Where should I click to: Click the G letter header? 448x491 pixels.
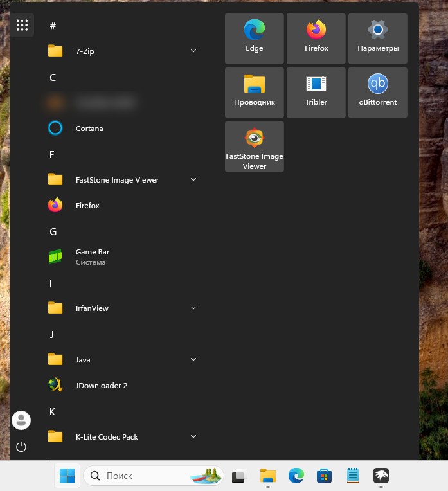coord(53,232)
